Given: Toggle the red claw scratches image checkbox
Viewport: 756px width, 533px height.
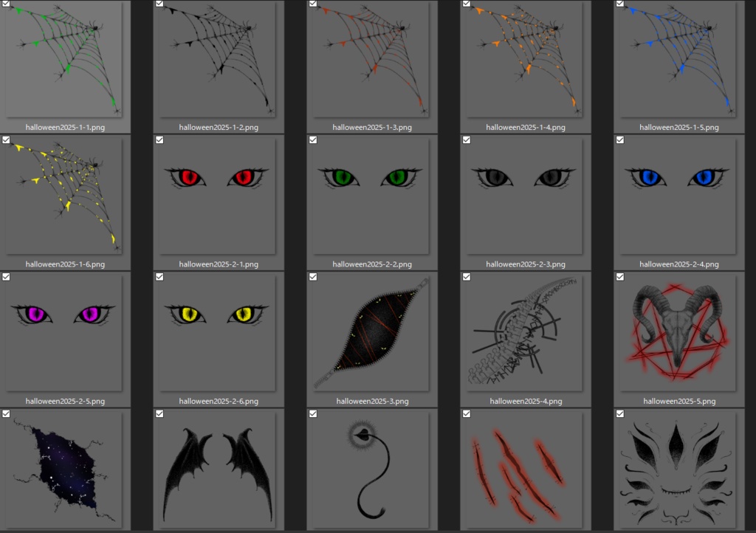Looking at the screenshot, I should point(467,413).
